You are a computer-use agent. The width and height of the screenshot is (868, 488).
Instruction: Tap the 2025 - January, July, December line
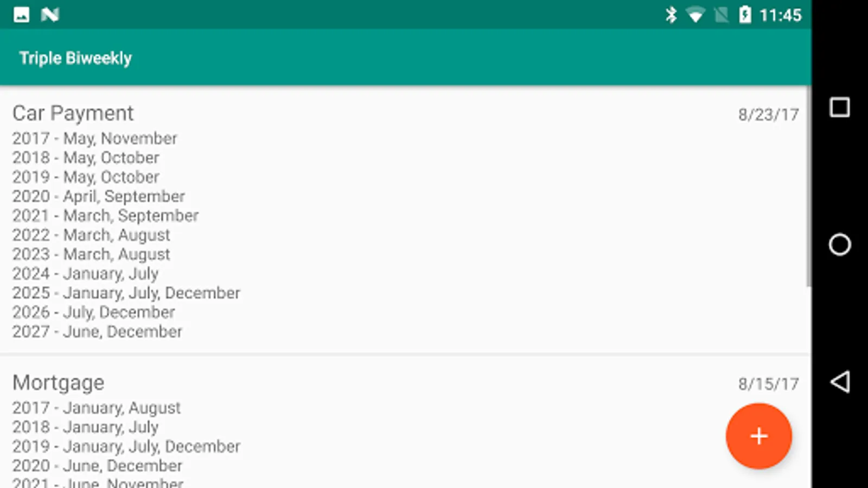(x=126, y=293)
